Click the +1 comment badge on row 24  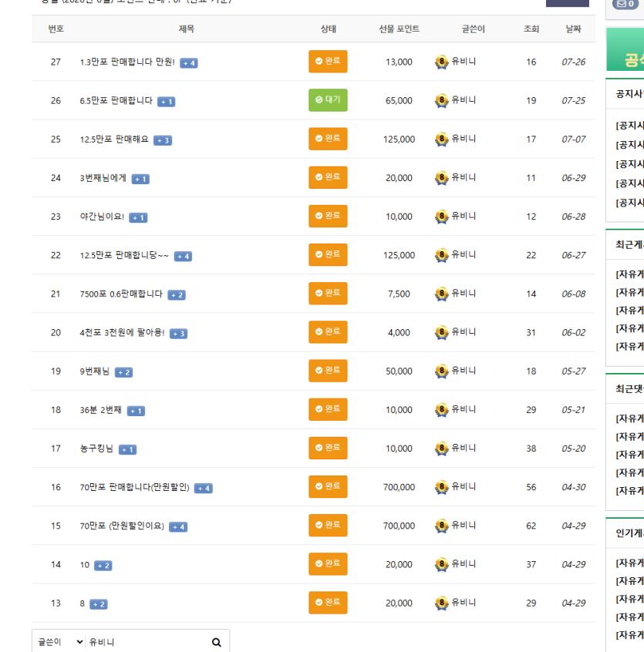tap(140, 180)
